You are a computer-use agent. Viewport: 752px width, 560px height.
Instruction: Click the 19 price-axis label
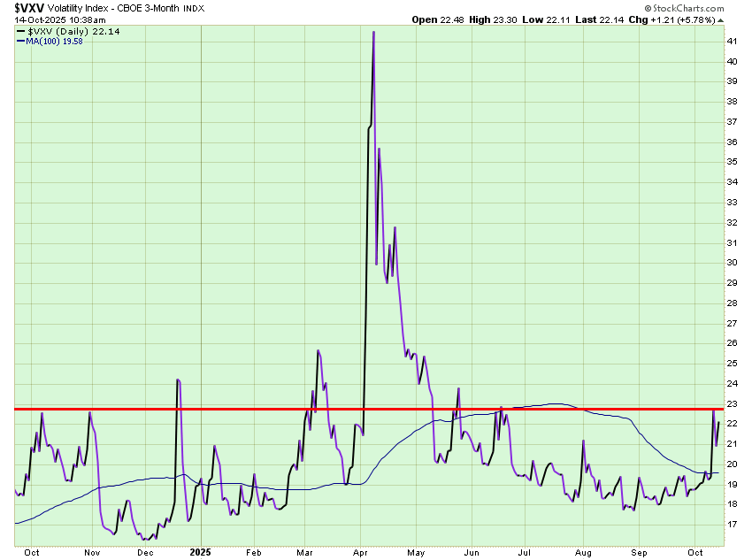732,484
